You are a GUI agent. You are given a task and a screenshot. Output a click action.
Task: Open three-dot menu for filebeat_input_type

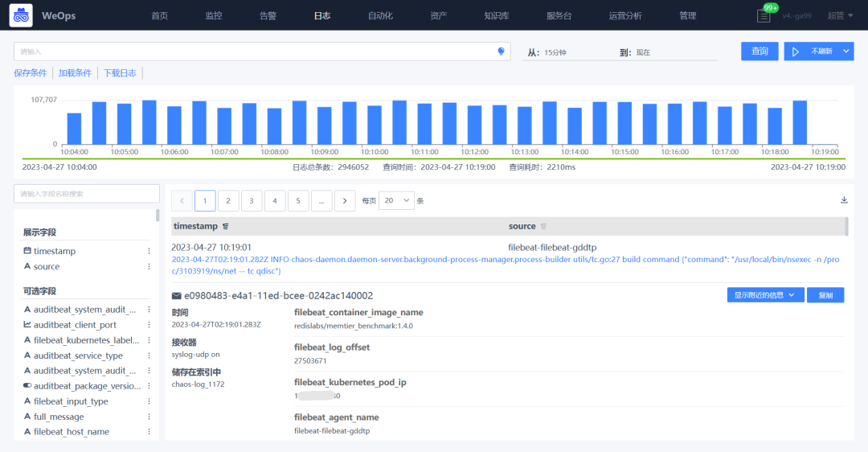tap(149, 401)
